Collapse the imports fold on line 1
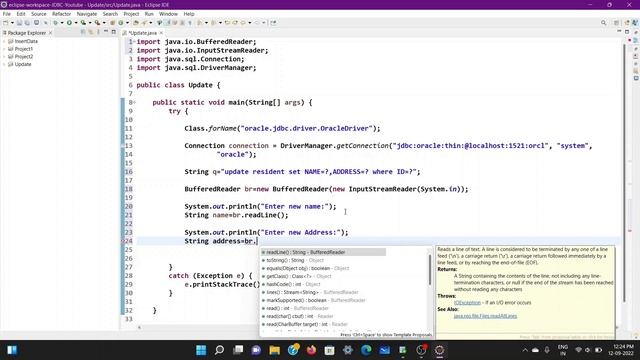Viewport: 640px width, 360px height. click(134, 42)
